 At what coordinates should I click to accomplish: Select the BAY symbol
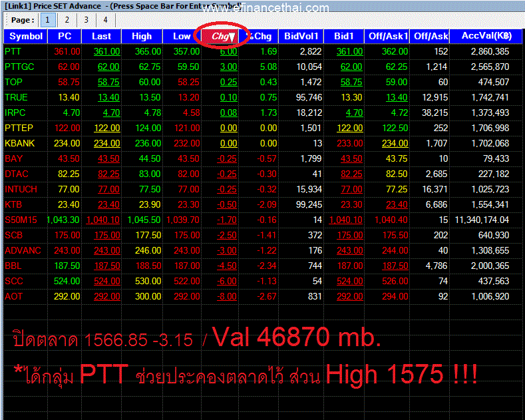coord(13,159)
